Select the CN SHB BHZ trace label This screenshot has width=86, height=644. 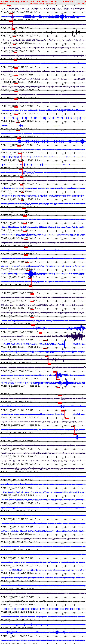point(20,371)
